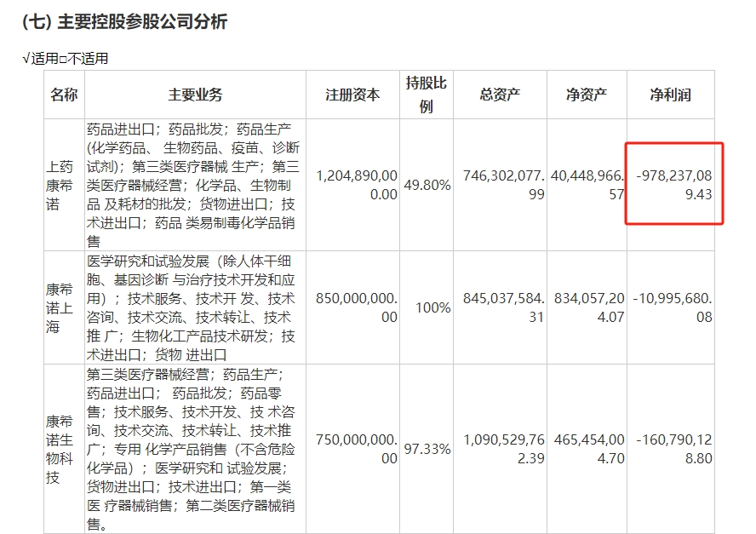Click total assets 746,302,077.99
756x534 pixels.
[x=504, y=185]
